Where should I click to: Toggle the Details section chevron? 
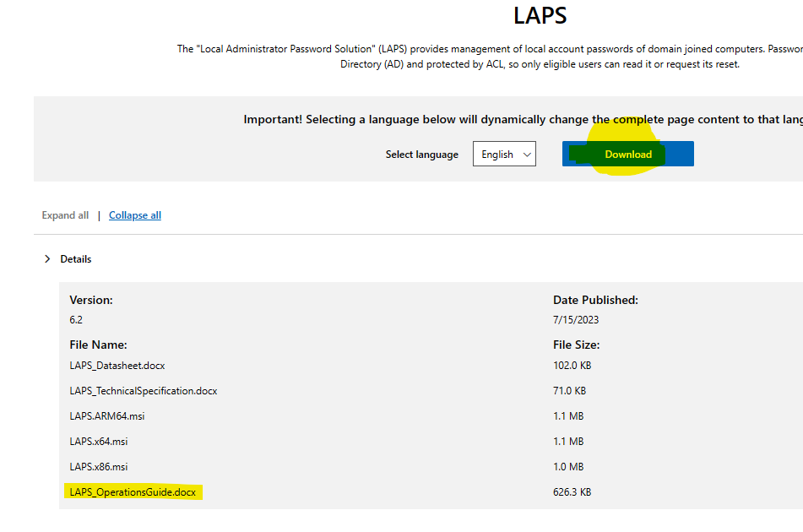coord(47,259)
